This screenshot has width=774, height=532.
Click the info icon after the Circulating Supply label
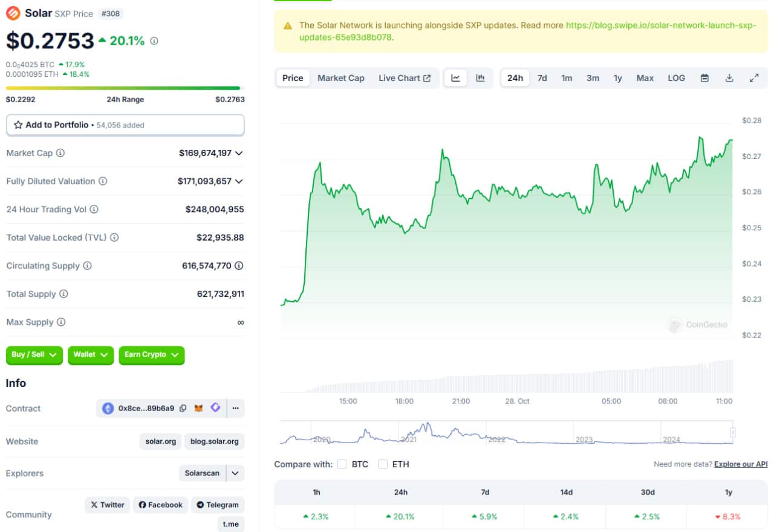[87, 266]
